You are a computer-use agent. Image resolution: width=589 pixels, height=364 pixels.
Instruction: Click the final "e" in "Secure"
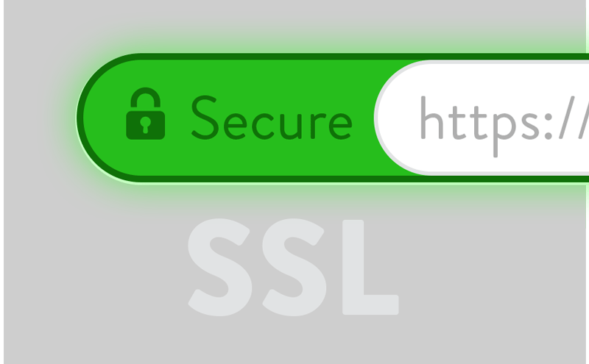point(340,125)
